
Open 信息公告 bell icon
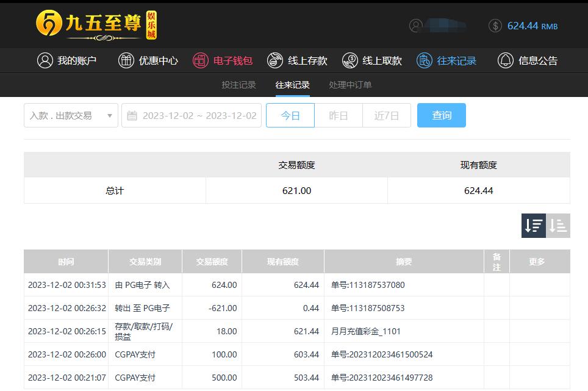(506, 60)
